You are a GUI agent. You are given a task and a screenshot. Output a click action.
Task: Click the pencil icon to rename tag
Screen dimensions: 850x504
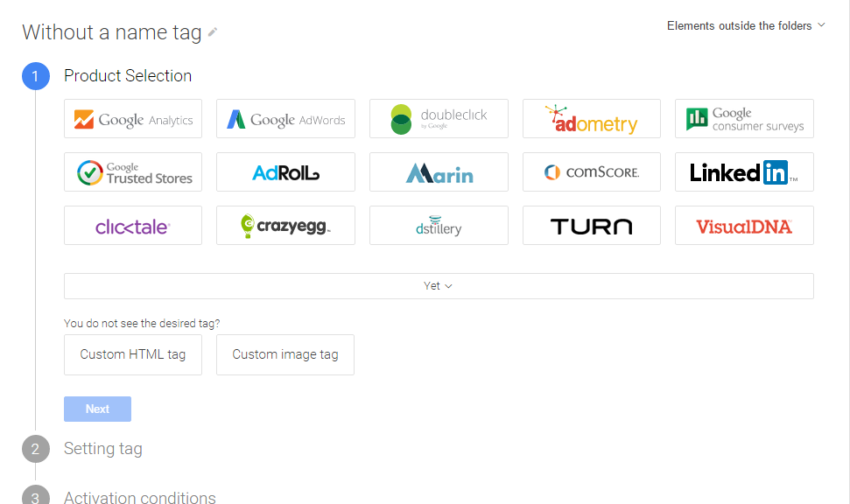click(213, 32)
